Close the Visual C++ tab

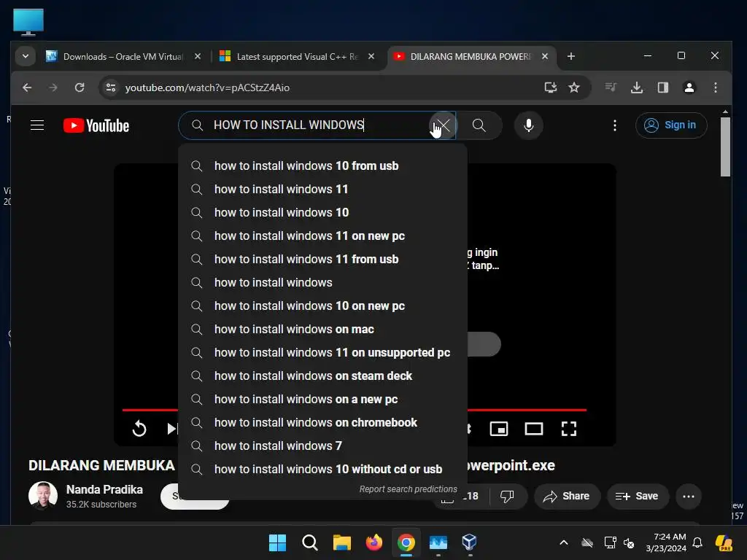[x=371, y=57]
